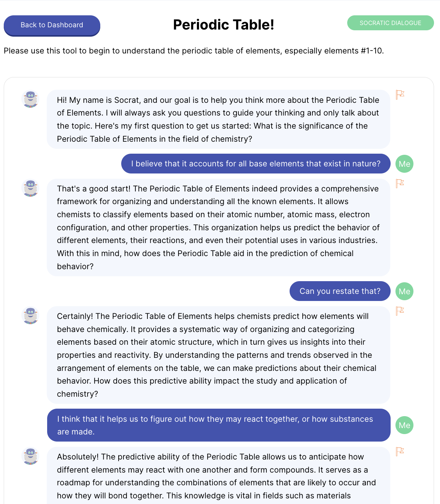Select the 'I think that it helps us' bubble
The height and width of the screenshot is (504, 440).
(x=219, y=425)
